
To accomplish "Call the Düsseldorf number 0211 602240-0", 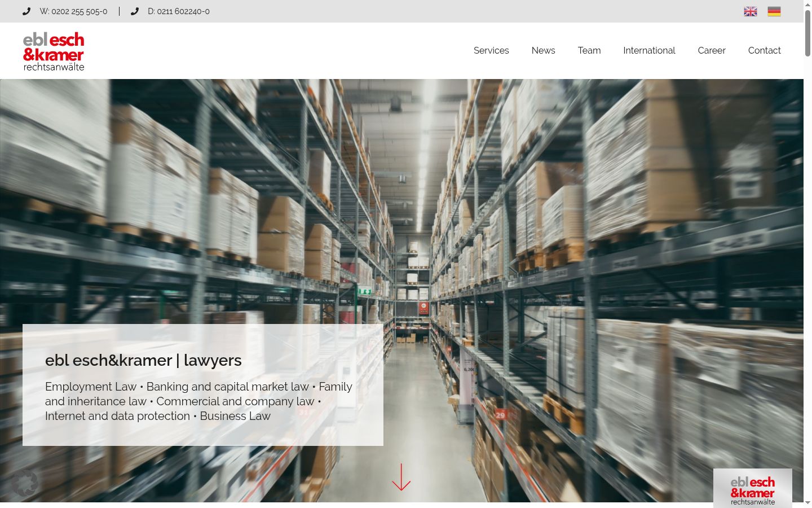I will point(179,11).
